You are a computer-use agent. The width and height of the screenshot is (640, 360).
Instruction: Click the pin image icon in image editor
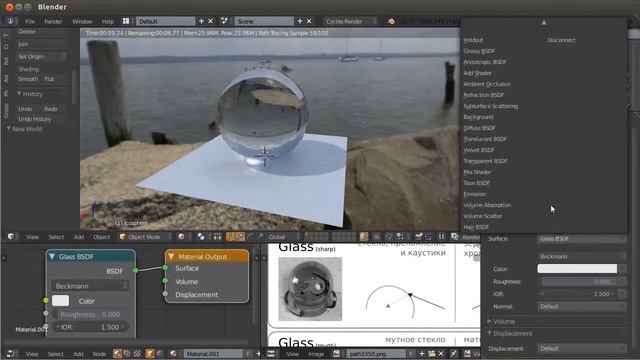pyautogui.click(x=454, y=353)
